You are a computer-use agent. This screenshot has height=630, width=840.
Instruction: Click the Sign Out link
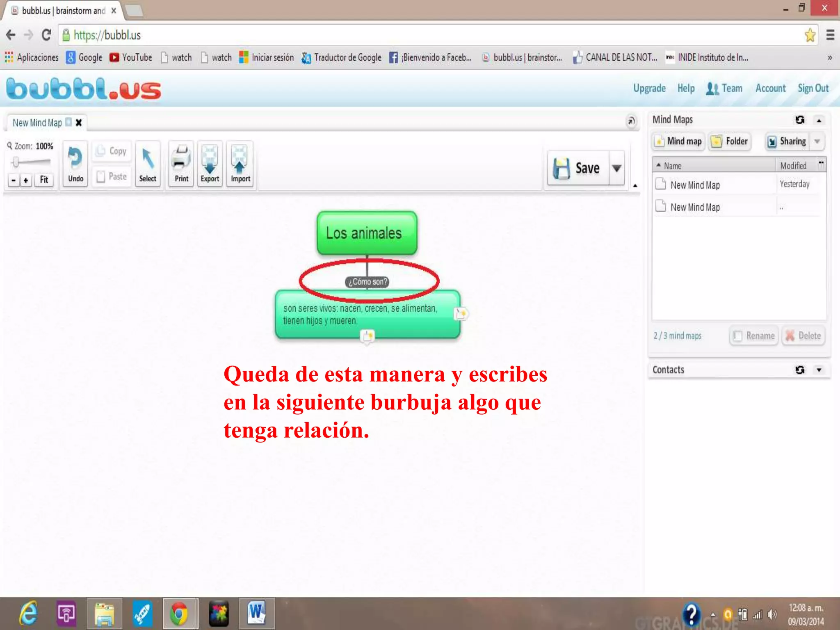[x=813, y=88]
